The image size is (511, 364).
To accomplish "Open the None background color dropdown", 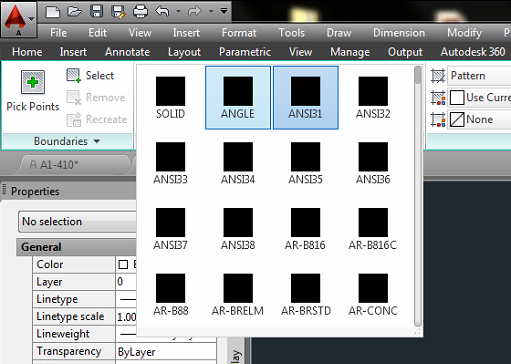I will (x=479, y=120).
